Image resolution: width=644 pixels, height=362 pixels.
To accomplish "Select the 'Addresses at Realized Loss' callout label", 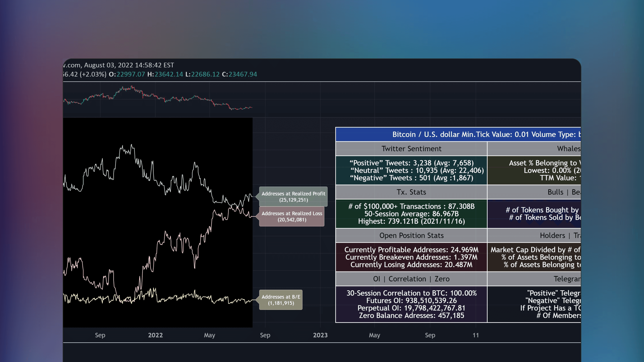I will 292,217.
